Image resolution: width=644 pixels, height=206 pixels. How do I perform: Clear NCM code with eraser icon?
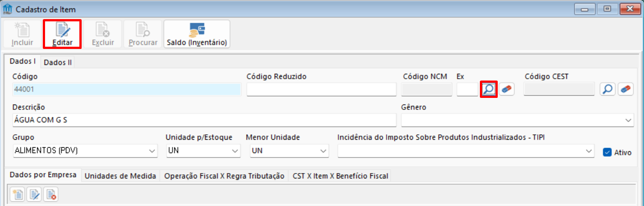pyautogui.click(x=506, y=89)
